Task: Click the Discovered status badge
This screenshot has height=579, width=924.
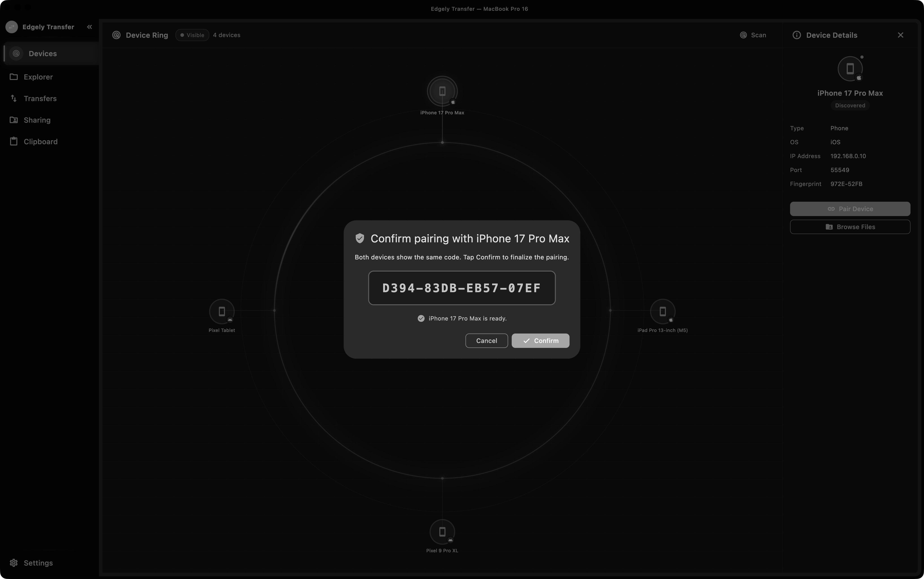Action: (x=850, y=105)
